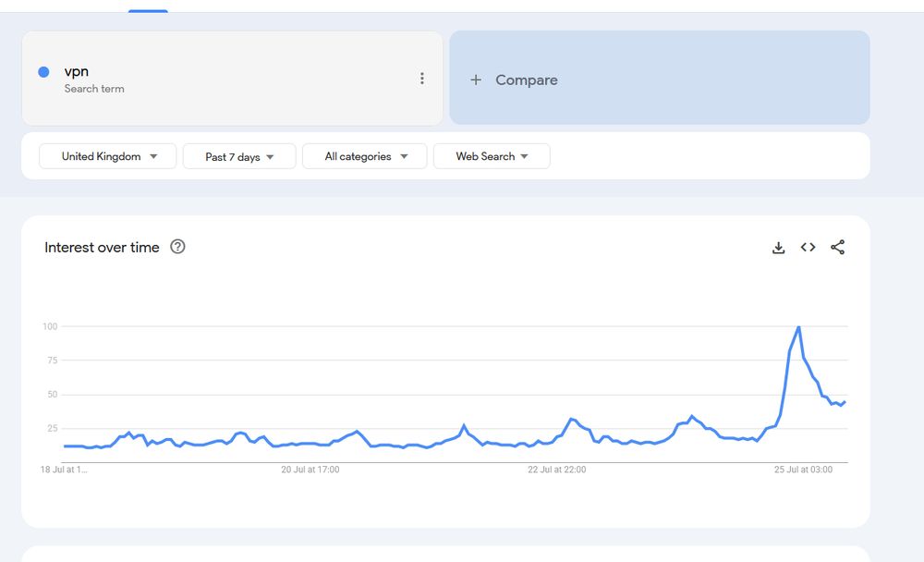Viewport: 924px width, 562px height.
Task: Click the chart peak at value 100
Action: click(798, 326)
